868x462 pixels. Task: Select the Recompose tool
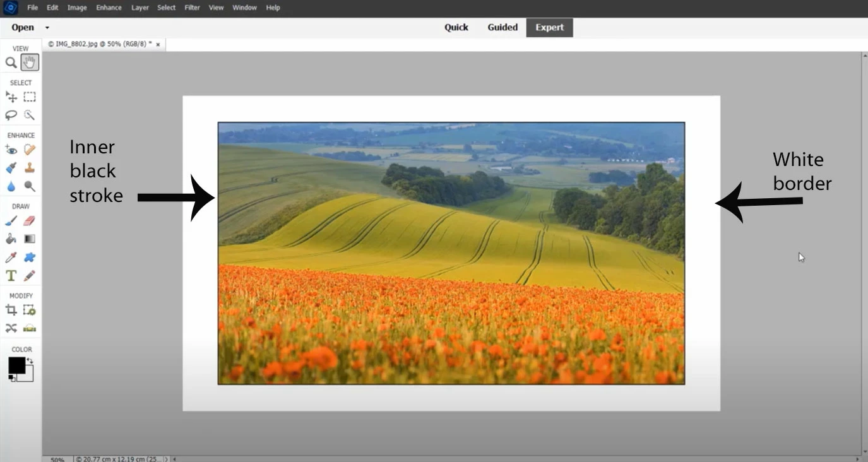(x=30, y=310)
